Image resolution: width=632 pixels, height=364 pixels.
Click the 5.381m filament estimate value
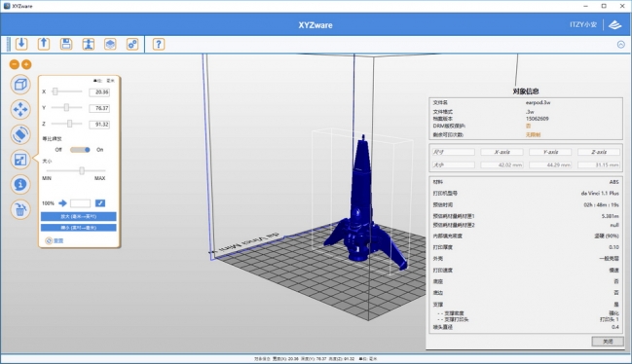(610, 216)
